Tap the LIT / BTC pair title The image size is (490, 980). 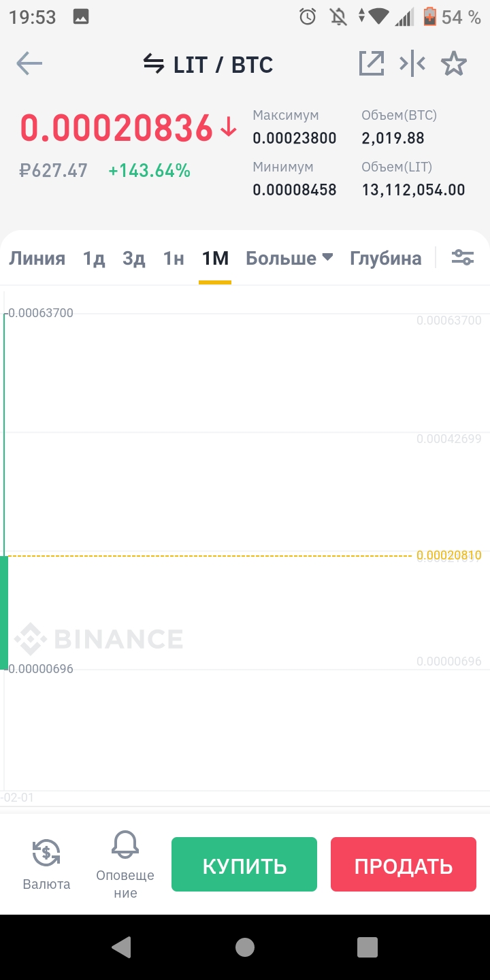click(x=223, y=65)
